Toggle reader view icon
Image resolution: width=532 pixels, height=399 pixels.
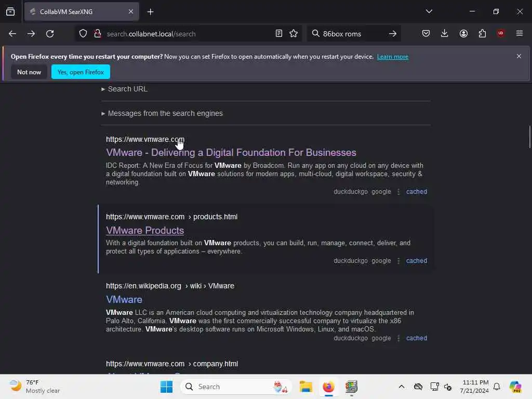coord(279,33)
